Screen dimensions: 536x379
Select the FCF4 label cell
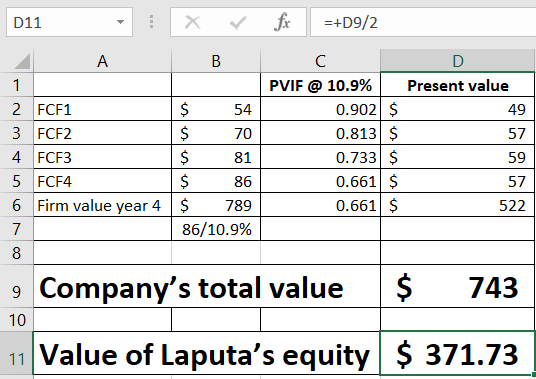(x=102, y=181)
